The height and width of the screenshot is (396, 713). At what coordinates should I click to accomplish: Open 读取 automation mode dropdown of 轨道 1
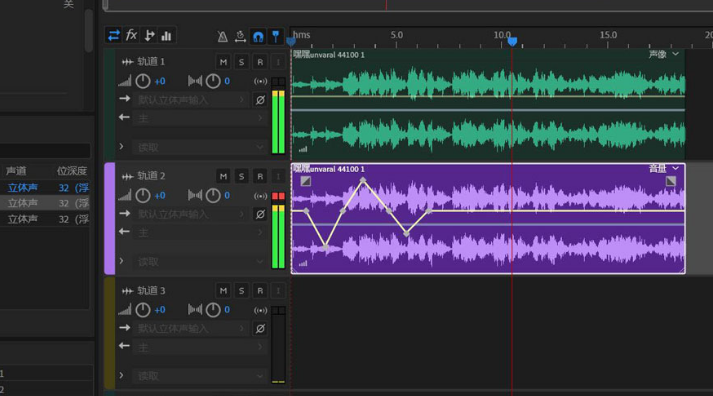(200, 147)
